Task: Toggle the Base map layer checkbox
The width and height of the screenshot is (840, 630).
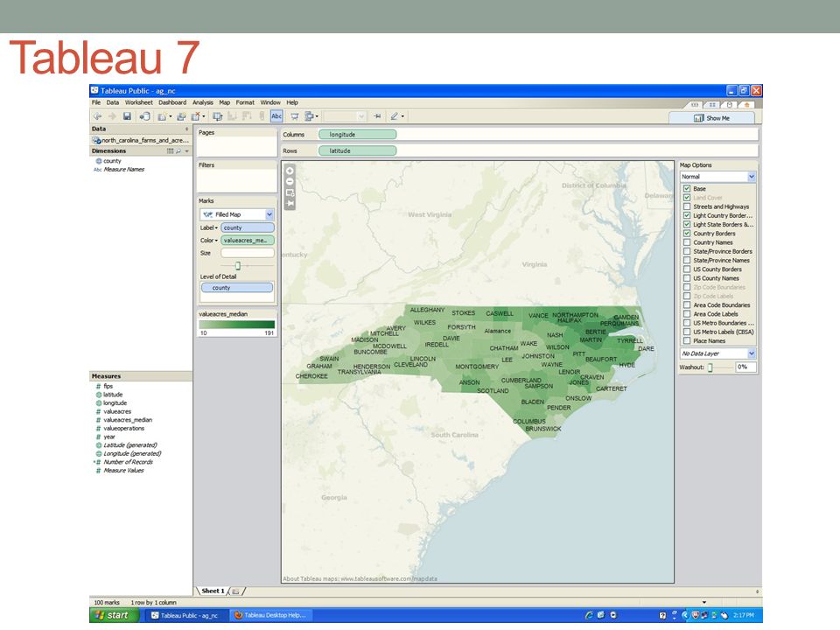Action: tap(687, 189)
